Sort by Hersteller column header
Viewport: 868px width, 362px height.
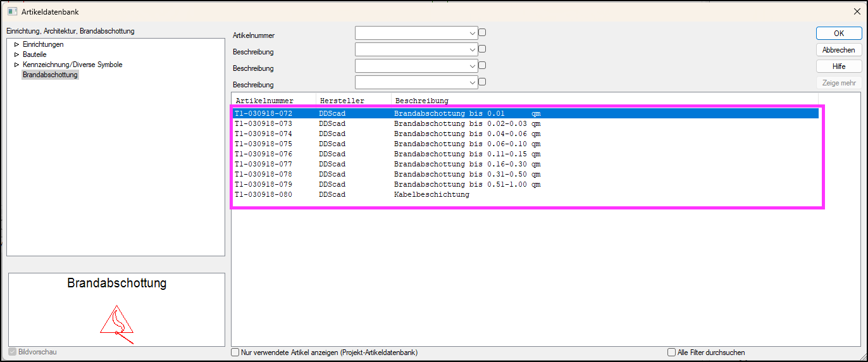click(x=354, y=101)
